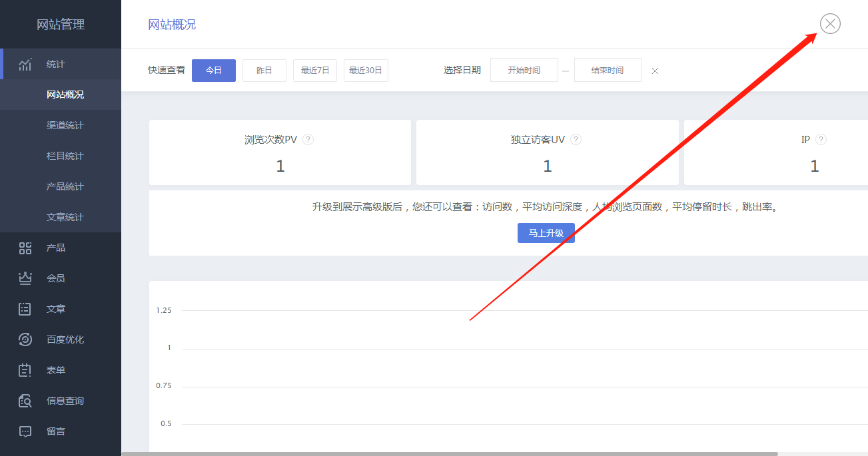The height and width of the screenshot is (456, 868).
Task: Click the 开始时间 date input field
Action: click(x=524, y=70)
